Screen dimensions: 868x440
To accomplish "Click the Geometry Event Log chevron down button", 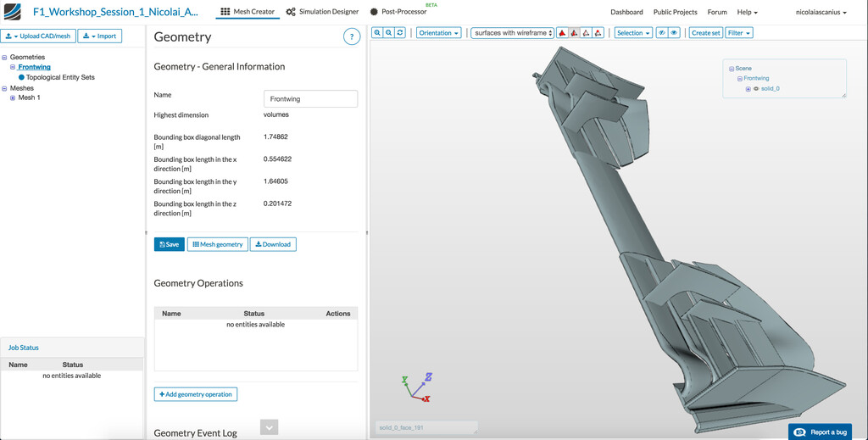I will [269, 427].
